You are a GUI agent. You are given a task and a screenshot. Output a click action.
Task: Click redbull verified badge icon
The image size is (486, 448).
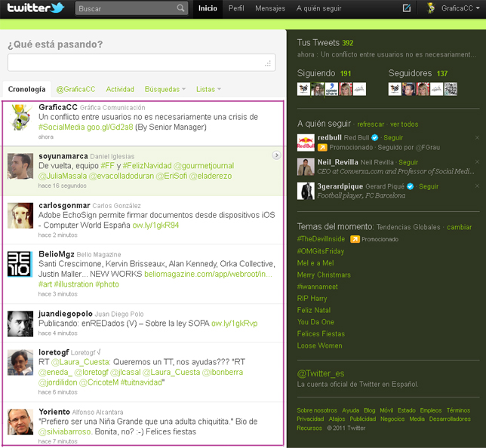[375, 137]
